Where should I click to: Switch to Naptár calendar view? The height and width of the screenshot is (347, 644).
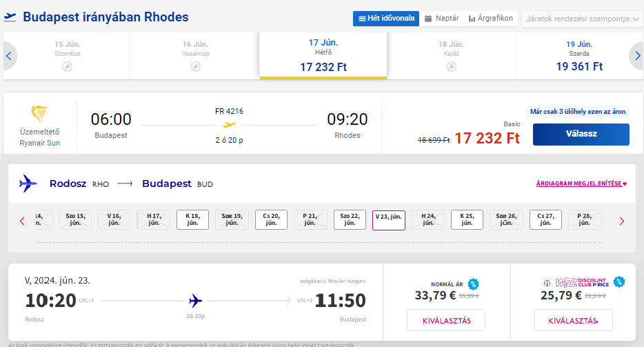[441, 19]
